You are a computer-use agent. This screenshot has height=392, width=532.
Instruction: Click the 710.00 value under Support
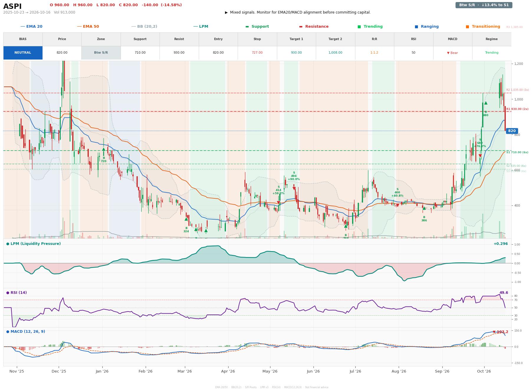140,53
